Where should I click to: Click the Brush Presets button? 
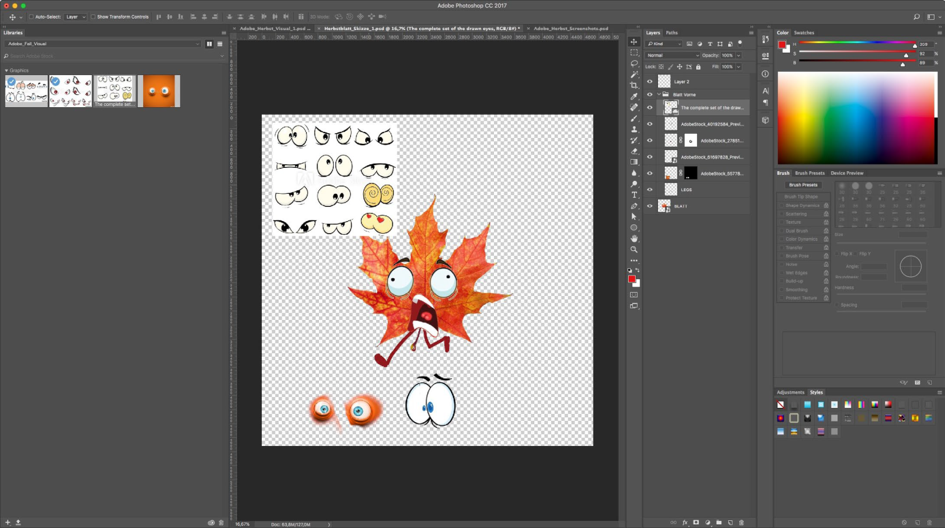[803, 185]
